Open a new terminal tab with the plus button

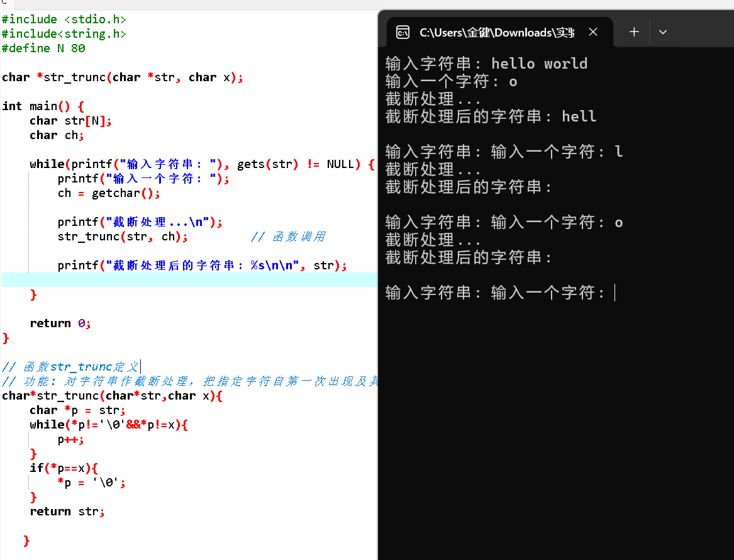(x=634, y=31)
